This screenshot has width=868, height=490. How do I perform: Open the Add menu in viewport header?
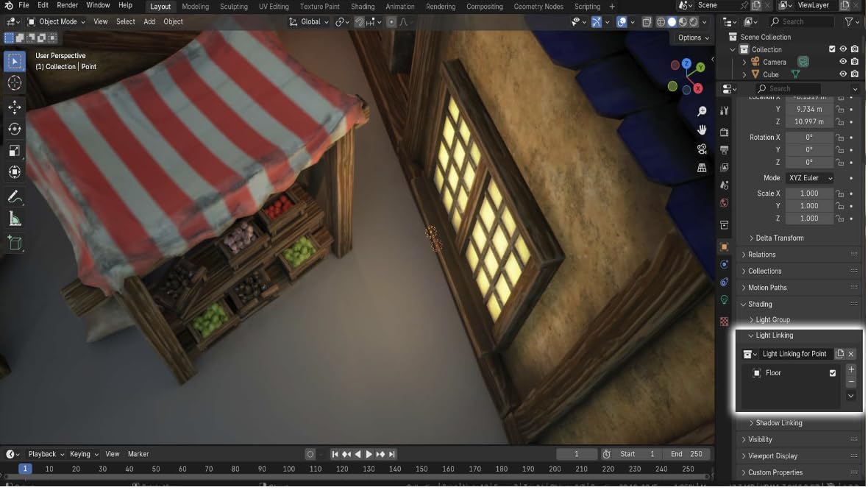(x=149, y=22)
